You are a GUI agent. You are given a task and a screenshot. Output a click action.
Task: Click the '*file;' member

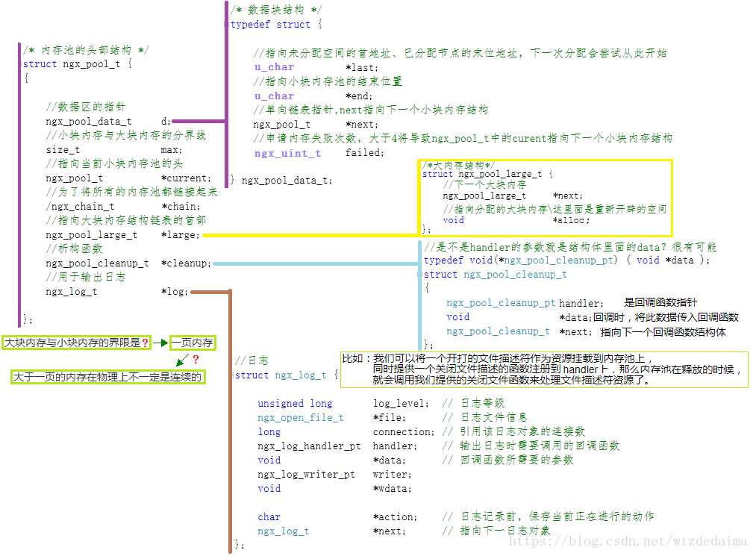[x=389, y=418]
